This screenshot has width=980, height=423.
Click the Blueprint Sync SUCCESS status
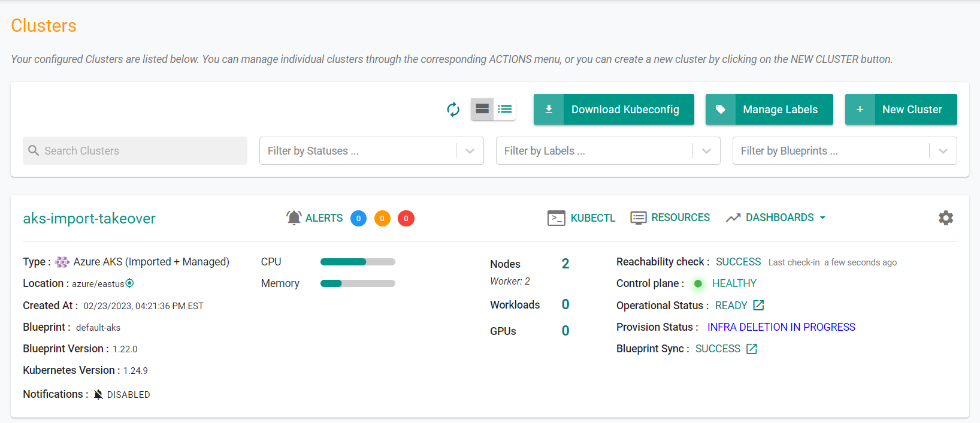(718, 349)
